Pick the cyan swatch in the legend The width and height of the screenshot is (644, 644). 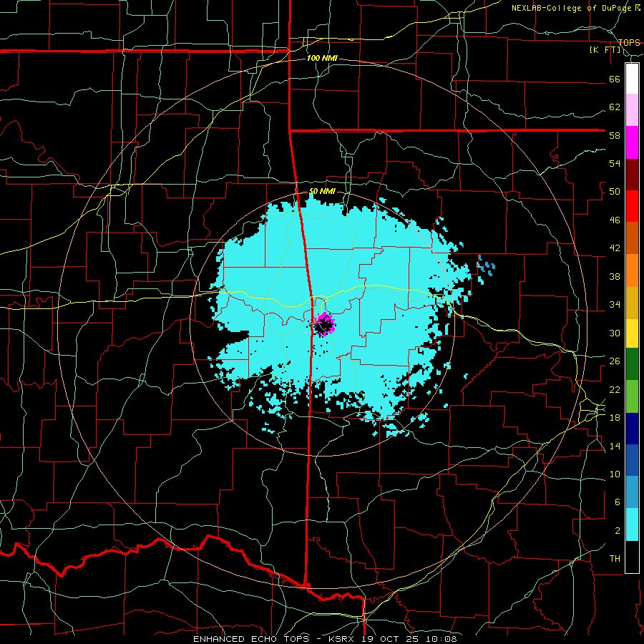[x=632, y=525]
